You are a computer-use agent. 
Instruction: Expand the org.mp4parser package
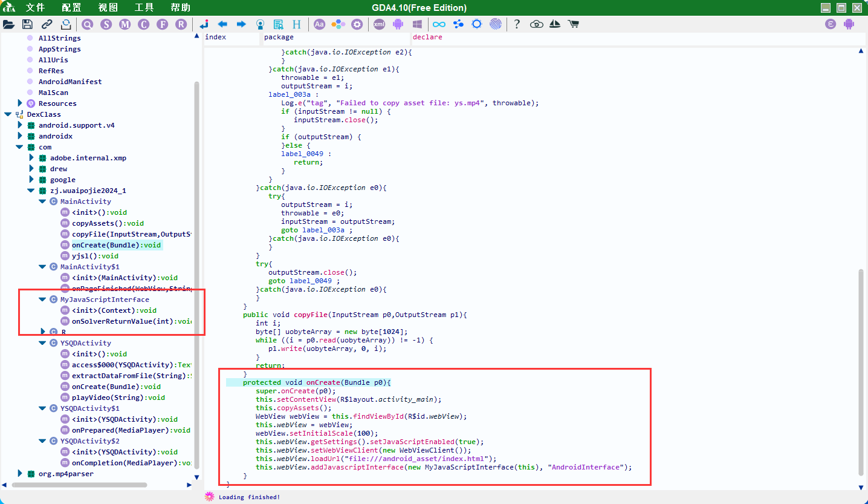pos(20,474)
